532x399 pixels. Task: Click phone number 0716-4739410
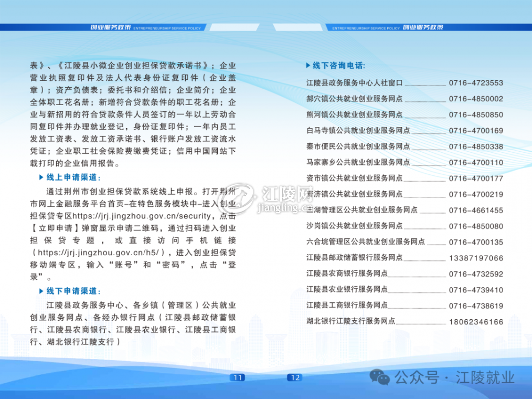pyautogui.click(x=476, y=290)
